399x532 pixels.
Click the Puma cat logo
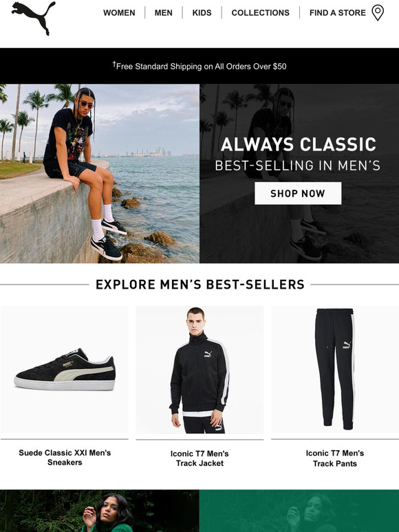tap(33, 18)
